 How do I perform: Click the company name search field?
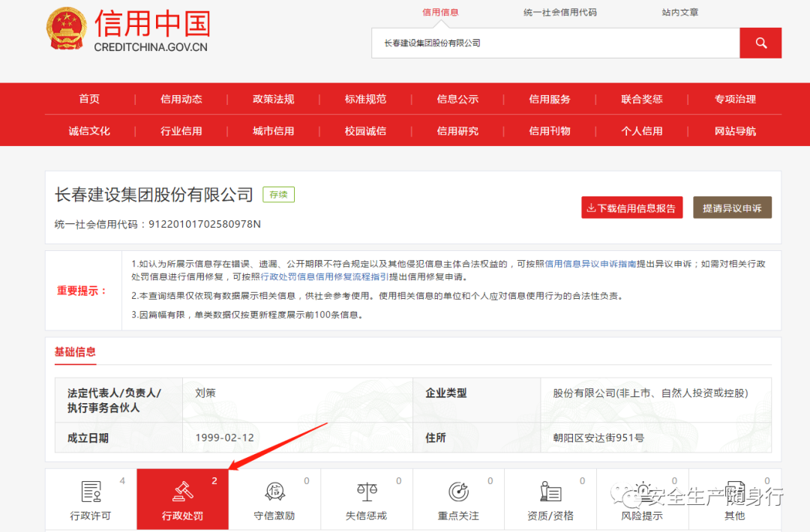click(x=555, y=43)
